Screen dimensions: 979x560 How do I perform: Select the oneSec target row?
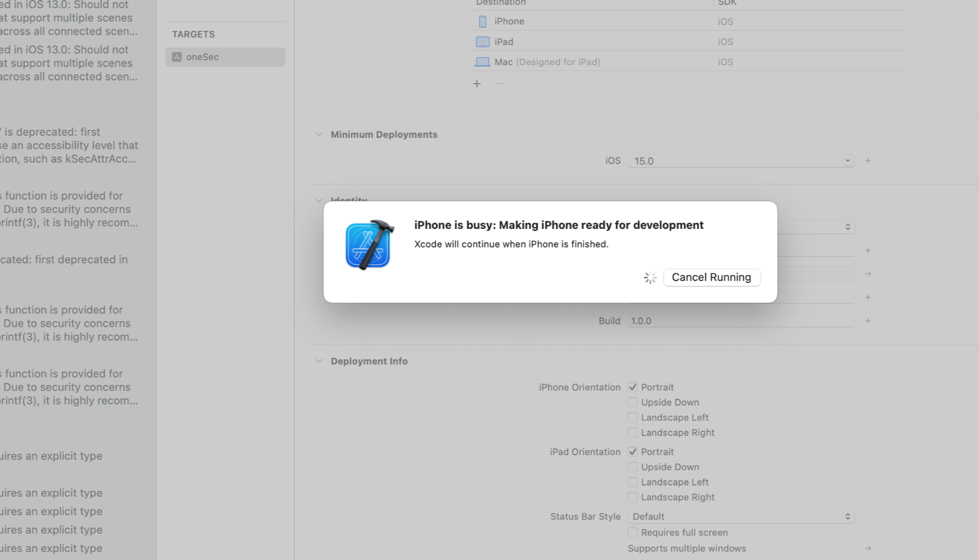[x=225, y=57]
